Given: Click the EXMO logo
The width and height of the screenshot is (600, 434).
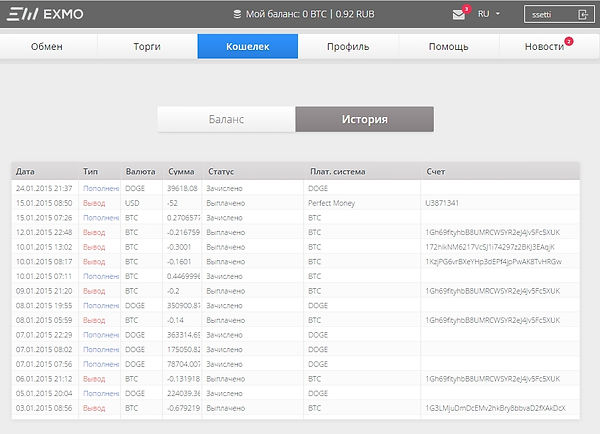Looking at the screenshot, I should click(45, 14).
